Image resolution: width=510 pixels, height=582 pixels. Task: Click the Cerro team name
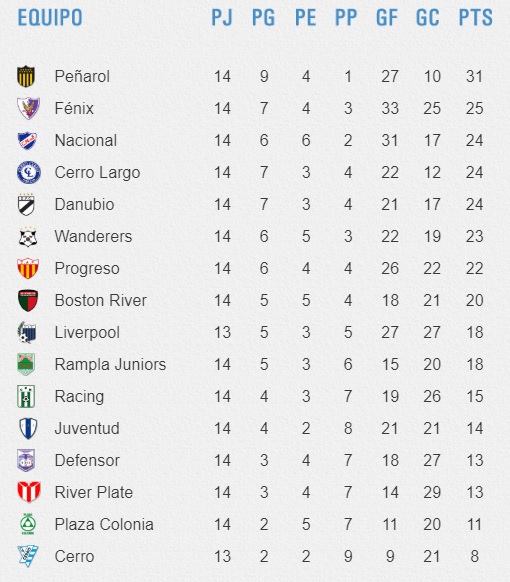click(x=74, y=556)
